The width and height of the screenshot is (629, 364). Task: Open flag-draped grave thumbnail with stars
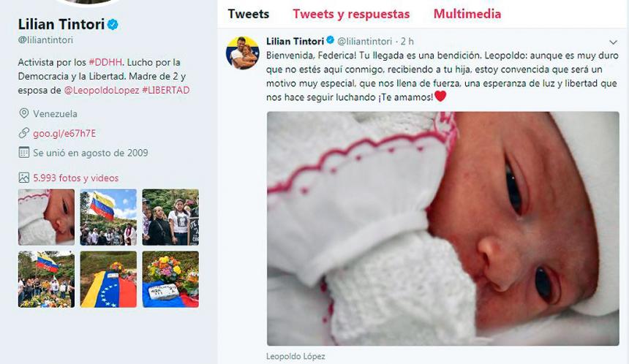(108, 279)
